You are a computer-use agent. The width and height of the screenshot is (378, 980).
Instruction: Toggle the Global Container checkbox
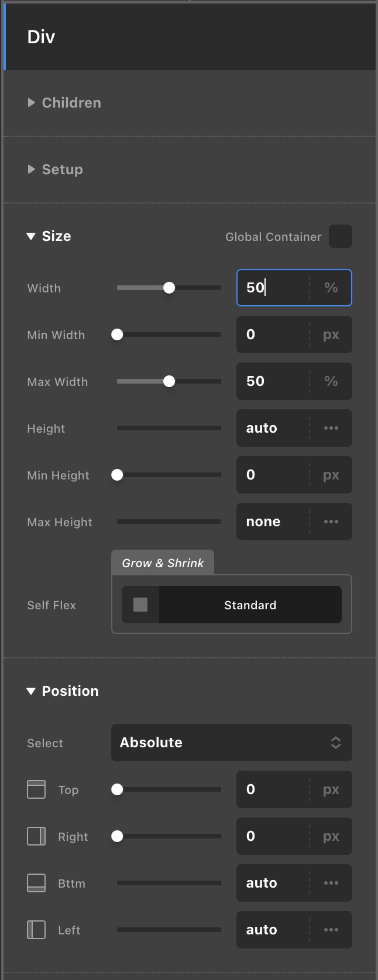point(341,236)
